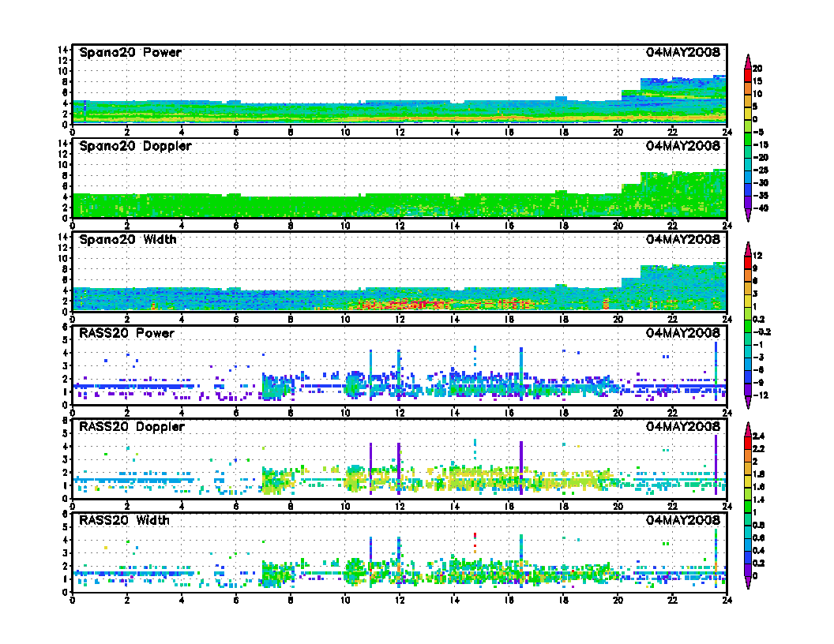Click the "12" label on the middle colorbar
This screenshot has height=644, width=834.
757,256
